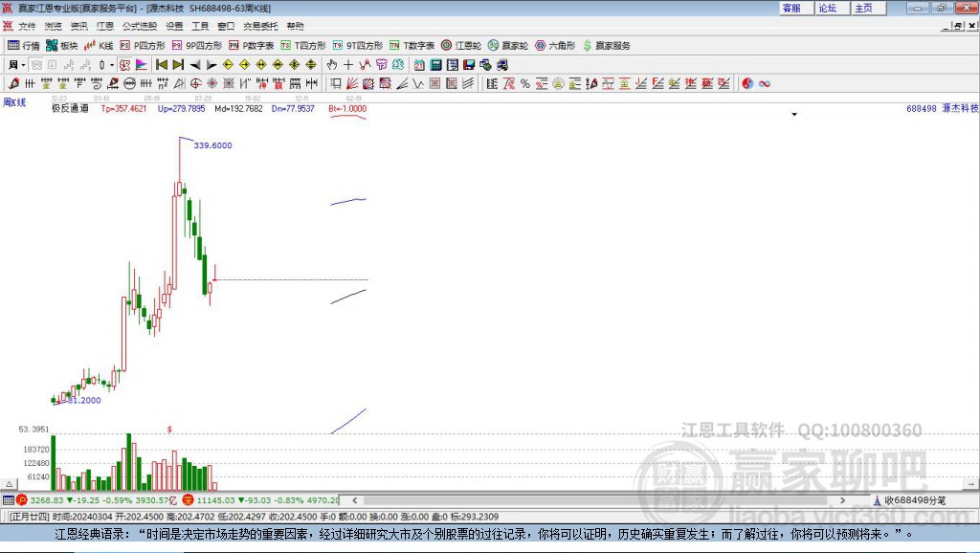Open the 浏览 menu
Viewport: 980px width, 553px height.
(x=54, y=26)
